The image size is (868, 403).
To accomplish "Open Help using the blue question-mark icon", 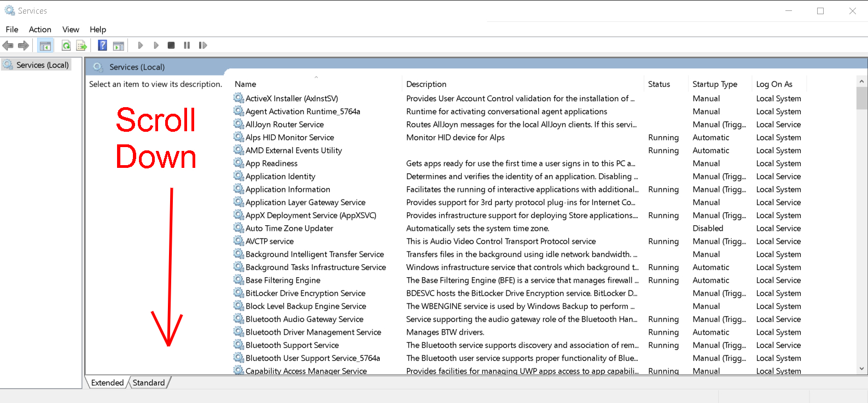I will [x=102, y=45].
